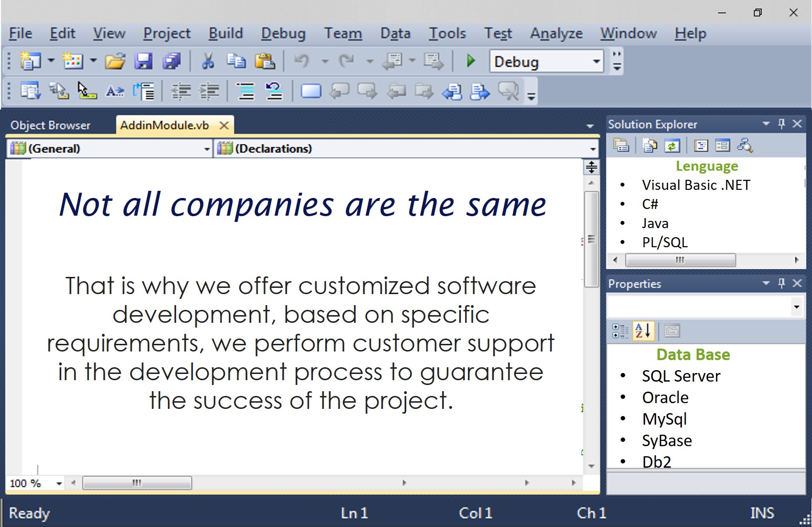Image resolution: width=812 pixels, height=527 pixels.
Task: Click the Save All icon
Action: [x=171, y=61]
